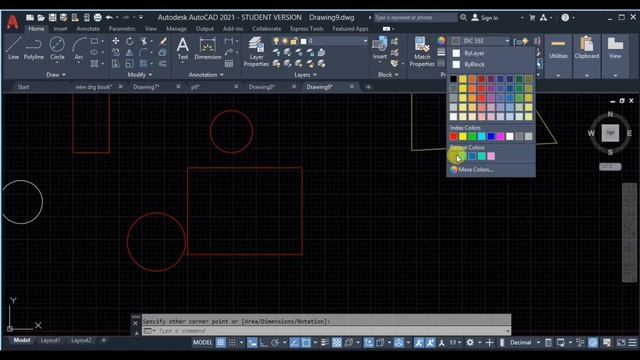The height and width of the screenshot is (360, 640).
Task: Toggle snap mode in status bar
Action: tap(232, 342)
